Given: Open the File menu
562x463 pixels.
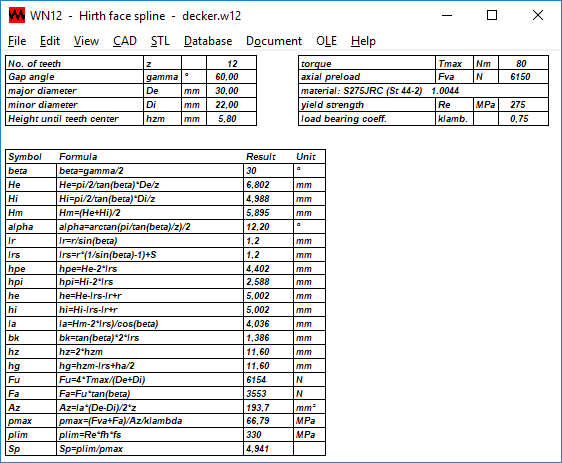Looking at the screenshot, I should click(x=17, y=41).
